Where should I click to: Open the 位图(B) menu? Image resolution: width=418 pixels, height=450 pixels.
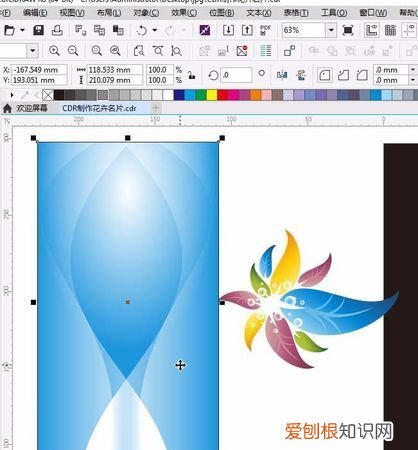pos(222,13)
